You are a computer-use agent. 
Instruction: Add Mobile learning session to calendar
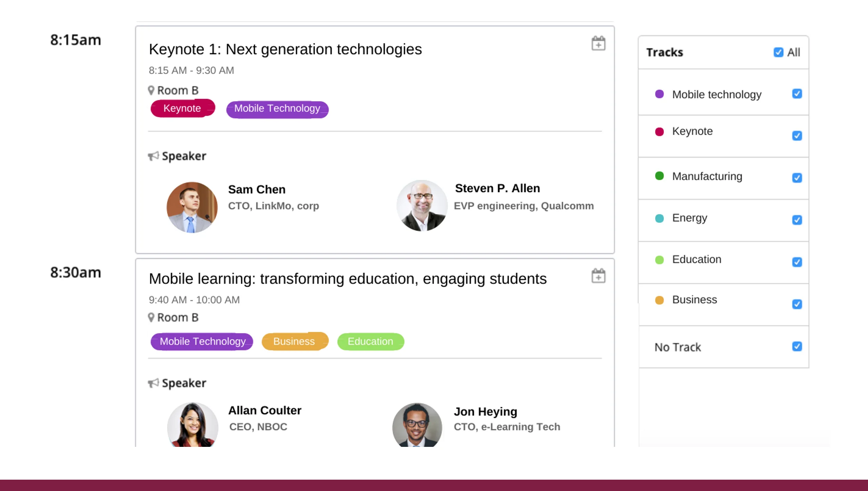pos(598,276)
